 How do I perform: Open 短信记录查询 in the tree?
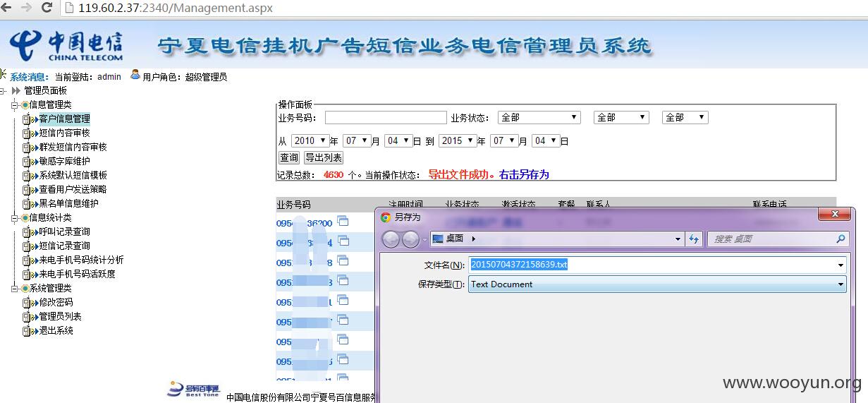tap(64, 246)
